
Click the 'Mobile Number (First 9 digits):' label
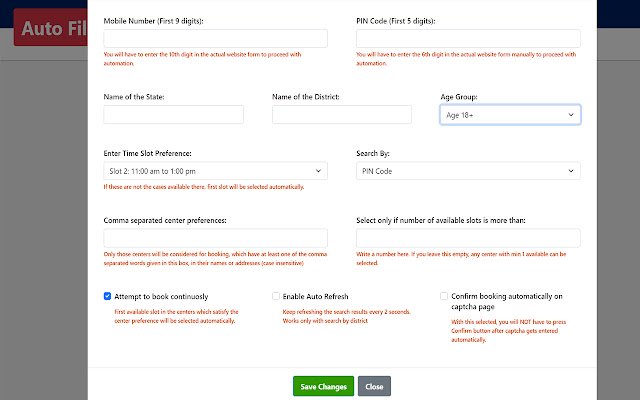(x=153, y=21)
